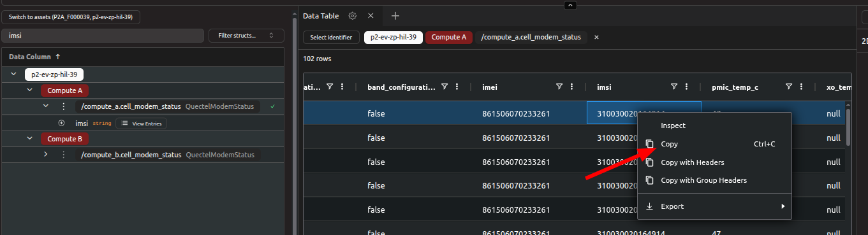This screenshot has width=868, height=235.
Task: Choose Copy Ctrl+C menu entry
Action: pos(714,144)
